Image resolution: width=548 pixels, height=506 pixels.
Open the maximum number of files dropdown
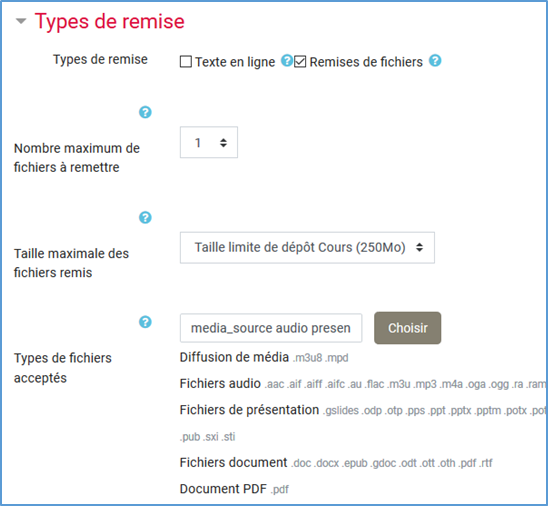tap(209, 142)
